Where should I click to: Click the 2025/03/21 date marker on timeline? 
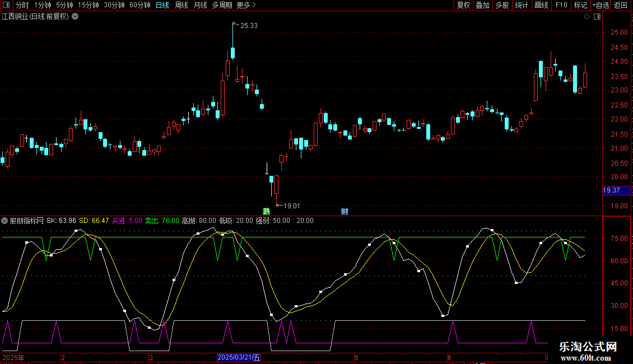pos(239,357)
